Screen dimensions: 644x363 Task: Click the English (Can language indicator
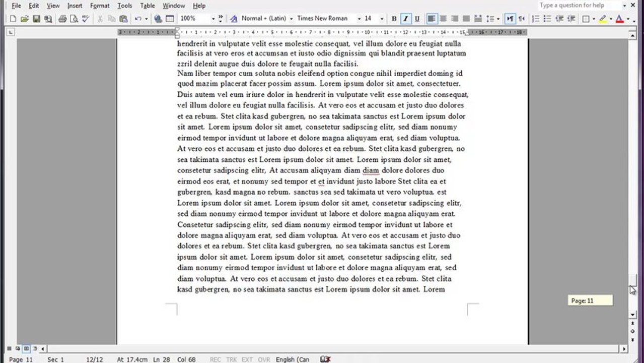(293, 359)
